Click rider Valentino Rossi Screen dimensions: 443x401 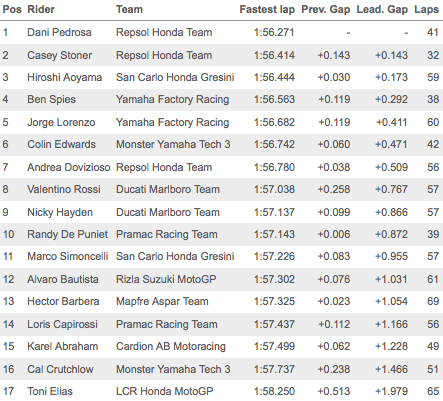pyautogui.click(x=64, y=189)
